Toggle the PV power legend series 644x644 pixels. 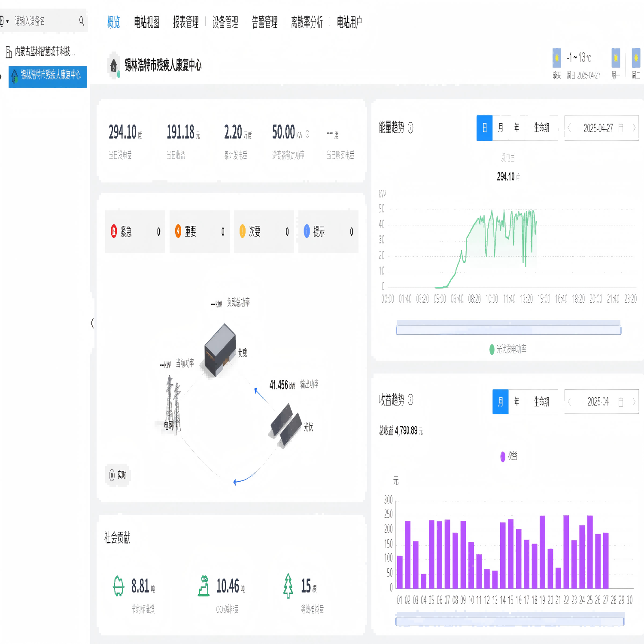(x=492, y=349)
